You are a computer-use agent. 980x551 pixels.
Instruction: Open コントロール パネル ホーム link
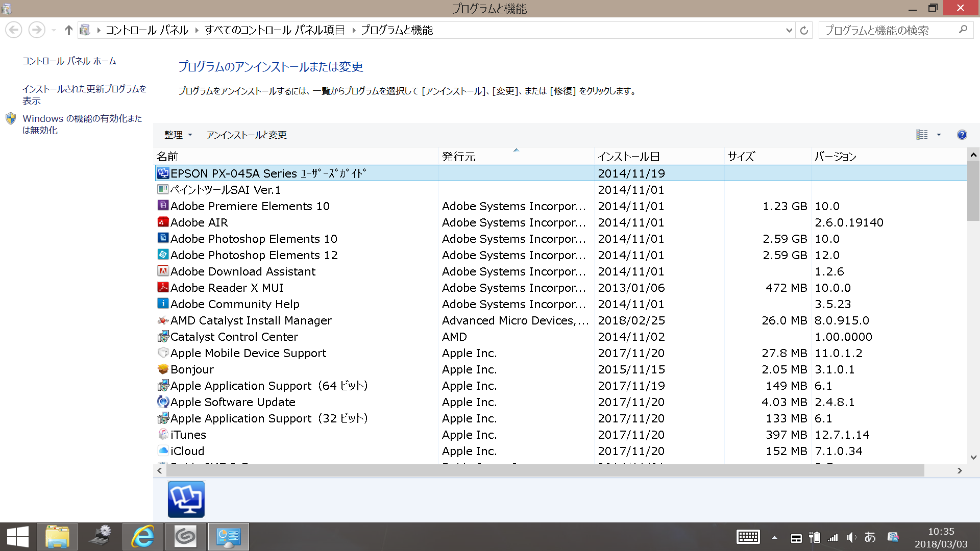click(69, 61)
